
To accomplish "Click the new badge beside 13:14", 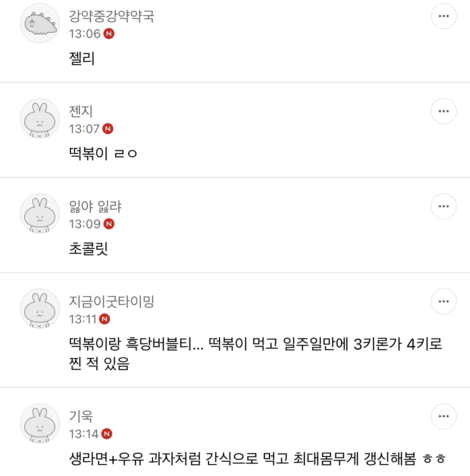I will coord(107,434).
